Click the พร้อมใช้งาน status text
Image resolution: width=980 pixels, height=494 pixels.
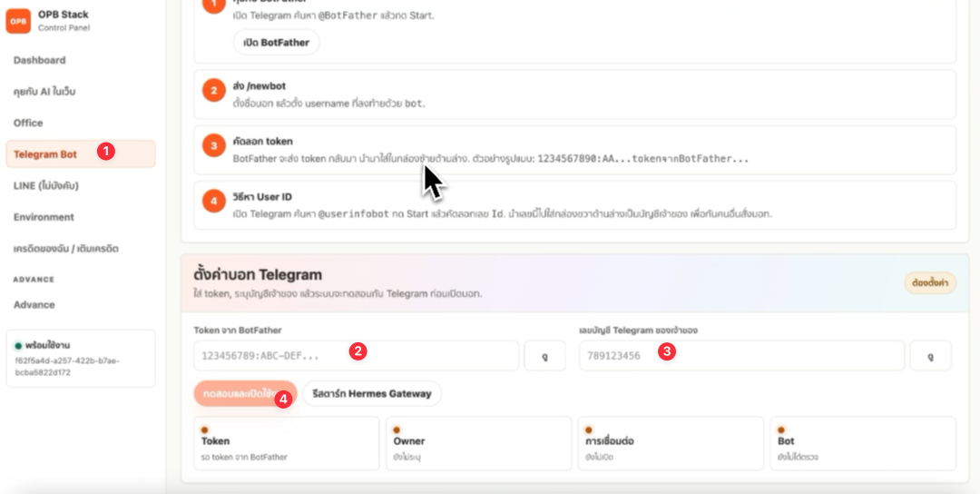click(x=47, y=345)
